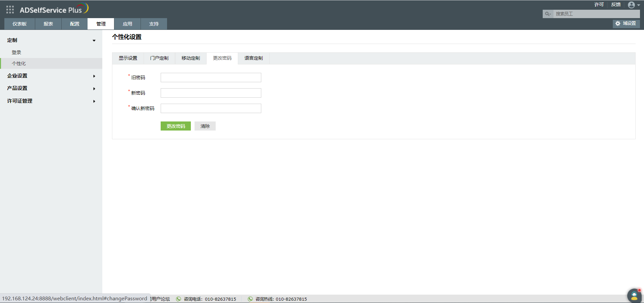Viewport: 644px width, 303px height.
Task: Focus the 搜索员工 search box
Action: [x=596, y=14]
